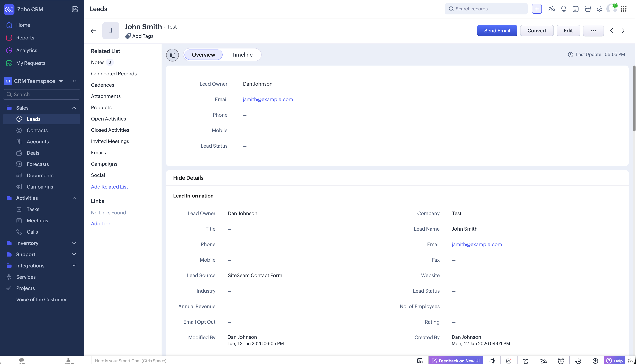Open the CRM Teamspace more options dots
Screen dimensions: 636x364
(75, 81)
